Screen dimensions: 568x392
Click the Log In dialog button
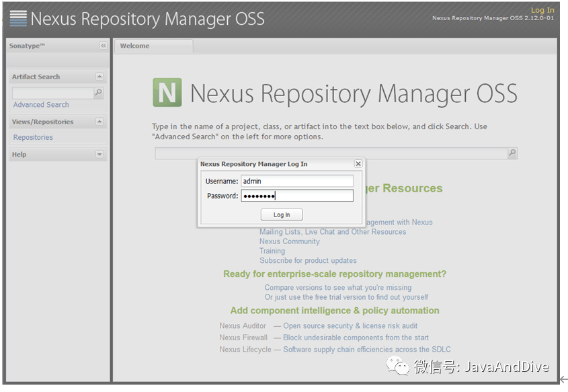tap(282, 215)
